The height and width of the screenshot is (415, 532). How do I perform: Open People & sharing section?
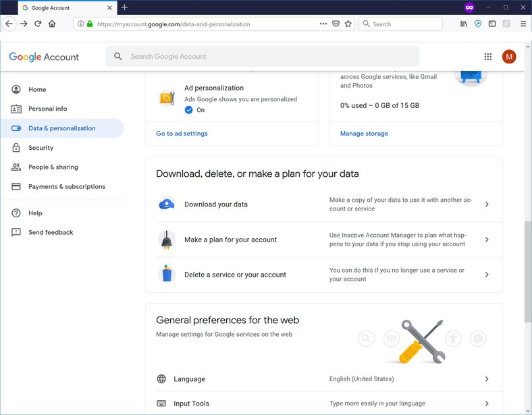62,167
